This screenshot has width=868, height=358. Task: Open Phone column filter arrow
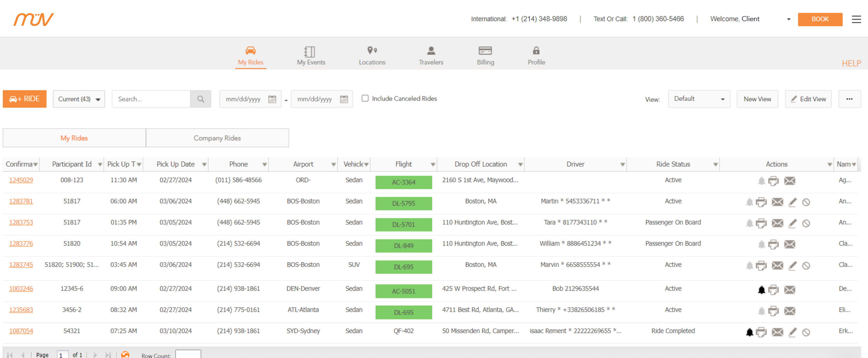(265, 164)
